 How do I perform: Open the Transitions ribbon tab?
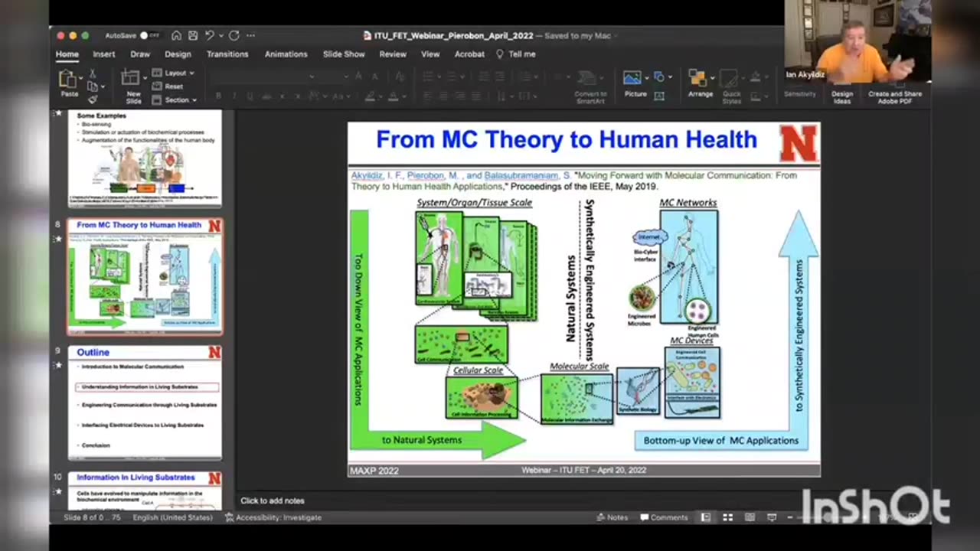[227, 54]
